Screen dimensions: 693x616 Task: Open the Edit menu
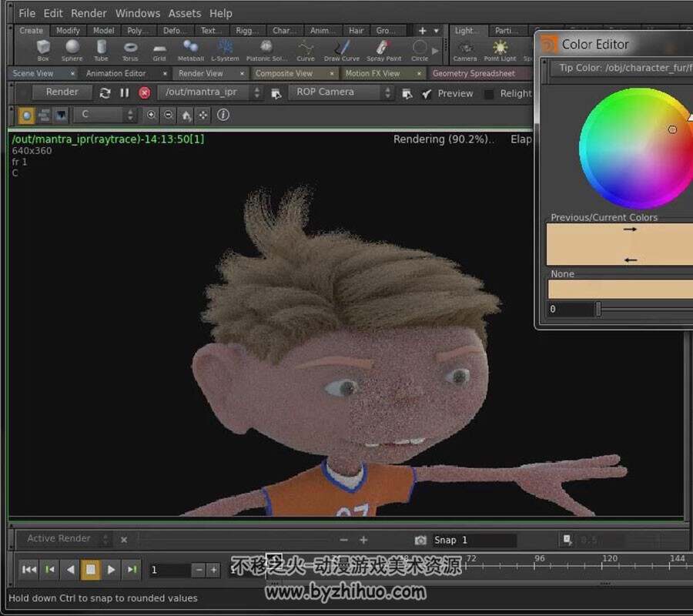pos(53,13)
